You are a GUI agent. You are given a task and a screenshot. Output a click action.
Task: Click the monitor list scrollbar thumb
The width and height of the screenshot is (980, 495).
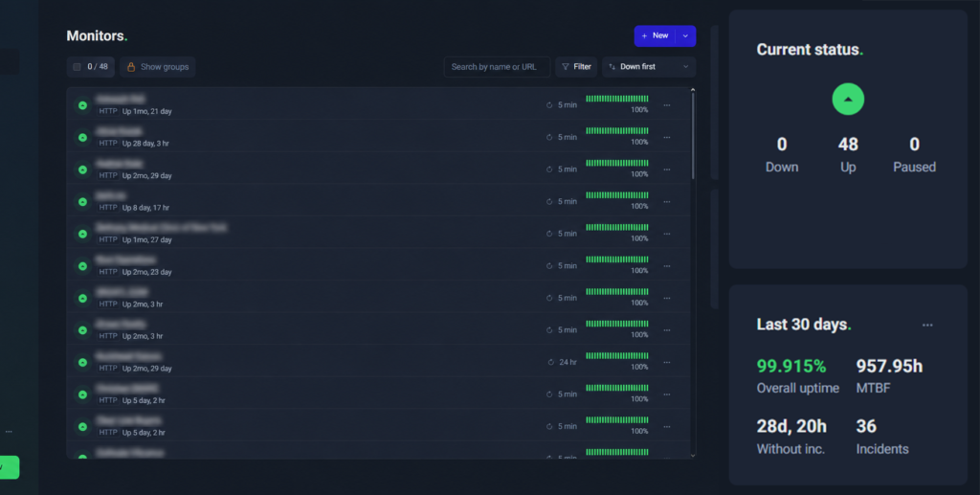[x=693, y=138]
